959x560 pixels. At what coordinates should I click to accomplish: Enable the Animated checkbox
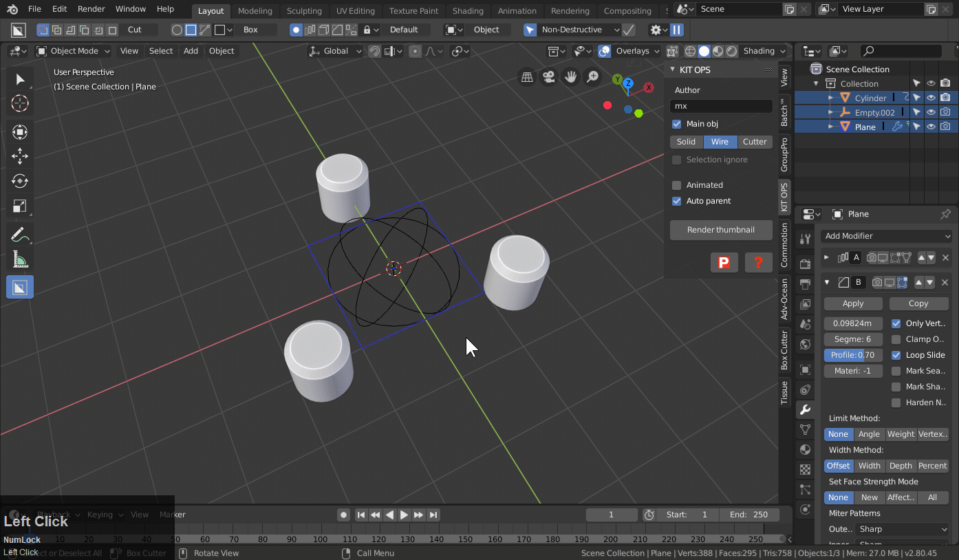pyautogui.click(x=676, y=185)
